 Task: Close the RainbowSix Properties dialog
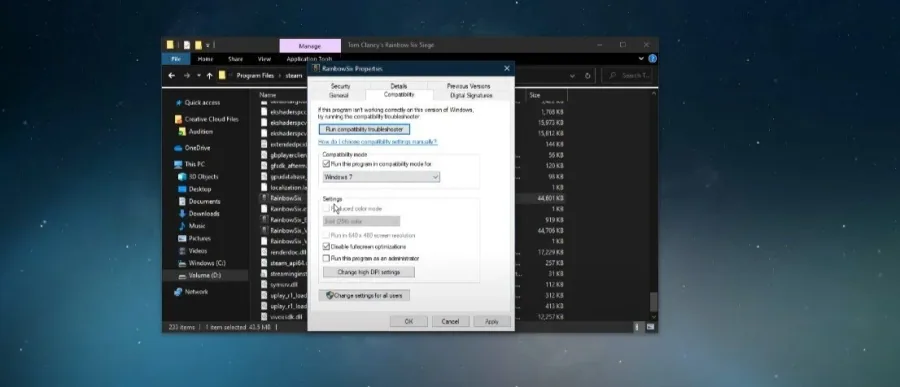click(x=506, y=68)
